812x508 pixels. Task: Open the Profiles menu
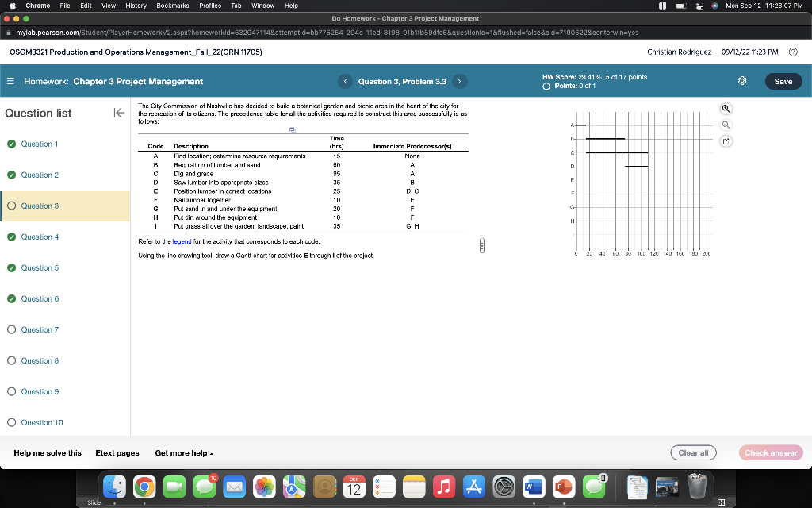point(209,6)
